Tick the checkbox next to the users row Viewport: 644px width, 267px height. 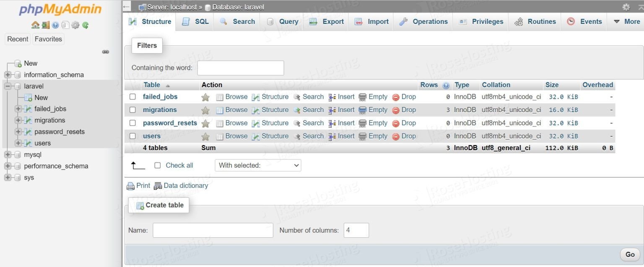pyautogui.click(x=132, y=136)
